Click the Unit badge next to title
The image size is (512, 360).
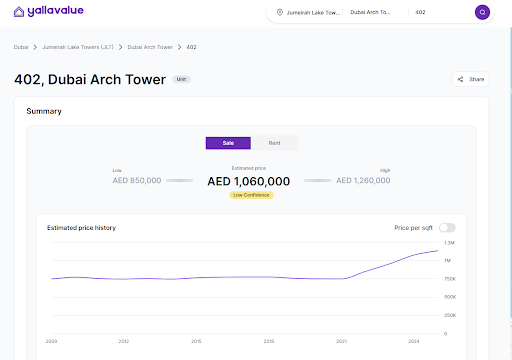click(x=181, y=79)
